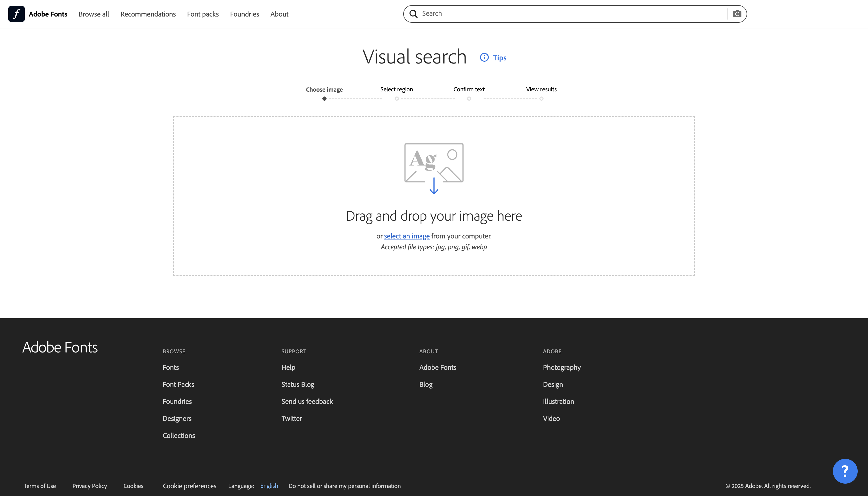868x496 pixels.
Task: Click the Adobe Fonts logo icon
Action: [x=16, y=14]
